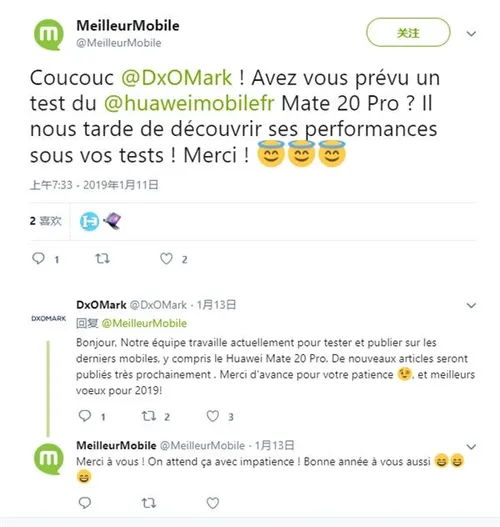Like the last MeilleurMobile reply
This screenshot has height=527, width=500.
(x=212, y=503)
